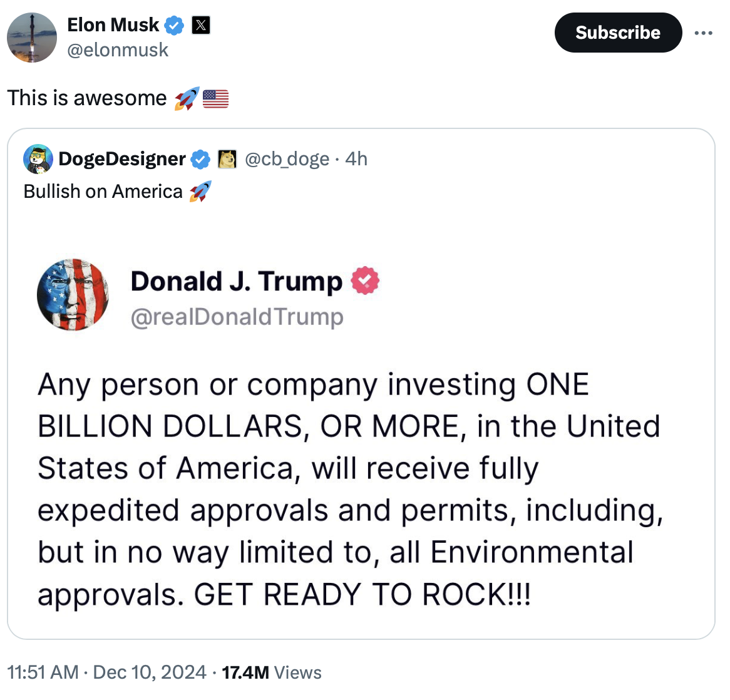
Task: Click the 11:51 AM · Dec 10, 2024 timestamp
Action: [x=106, y=672]
